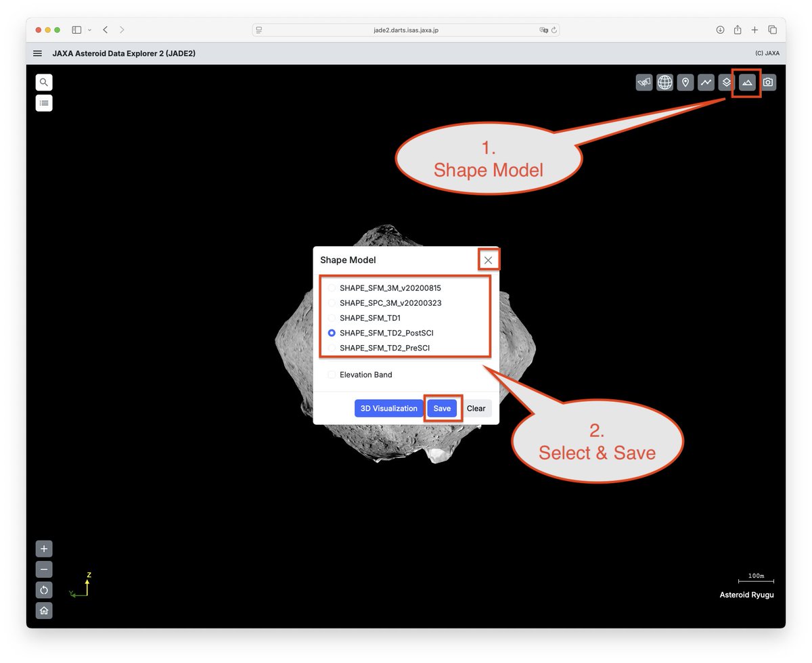Reload the page in Safari
The width and height of the screenshot is (812, 663).
[554, 30]
